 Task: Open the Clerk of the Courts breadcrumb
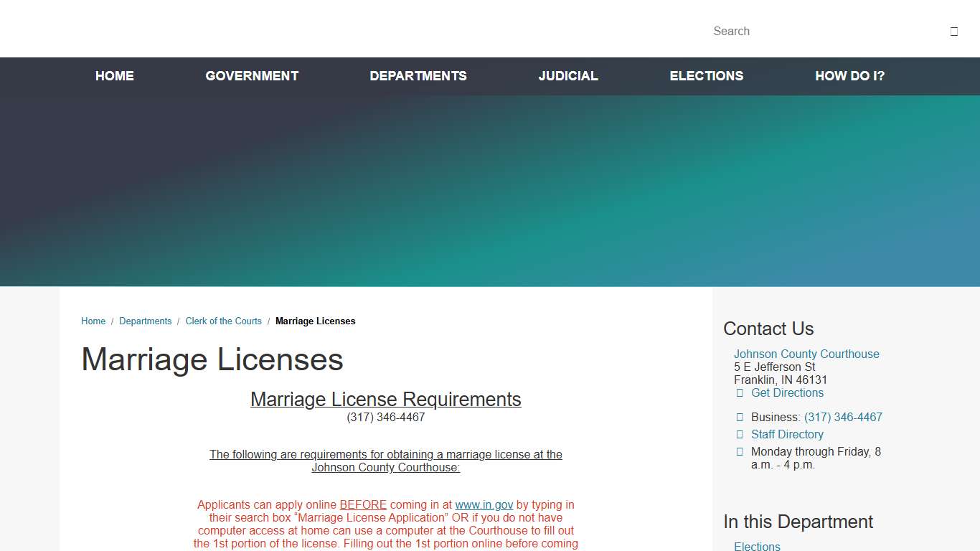(x=223, y=321)
